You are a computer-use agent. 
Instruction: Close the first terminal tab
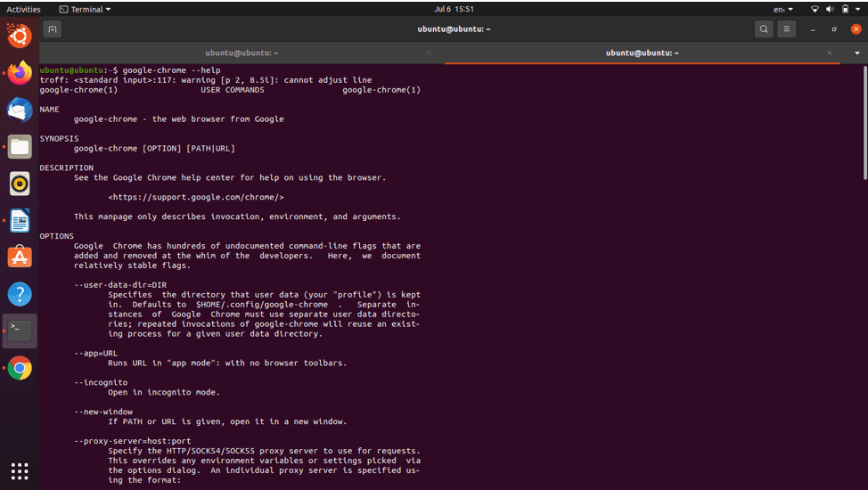tap(429, 53)
